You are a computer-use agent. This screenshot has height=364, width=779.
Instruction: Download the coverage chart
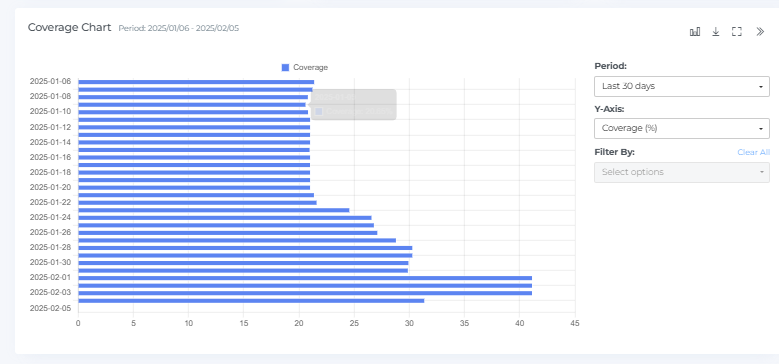(715, 32)
